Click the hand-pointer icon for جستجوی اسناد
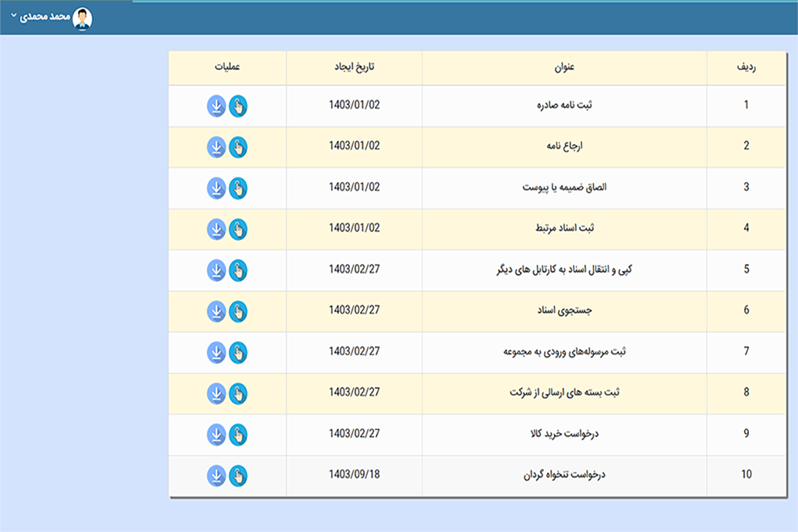Viewport: 798px width, 532px height. click(x=238, y=312)
